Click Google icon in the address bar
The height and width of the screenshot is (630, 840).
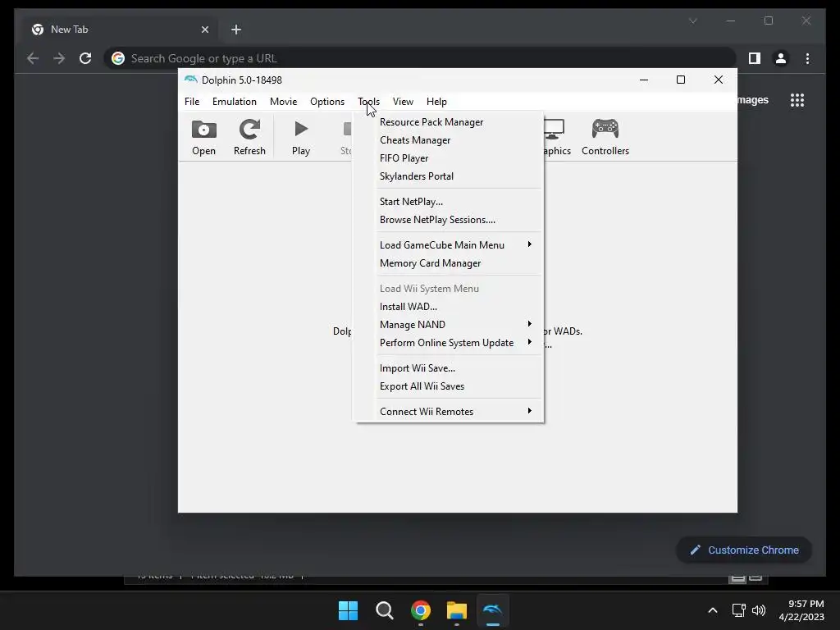tap(118, 58)
